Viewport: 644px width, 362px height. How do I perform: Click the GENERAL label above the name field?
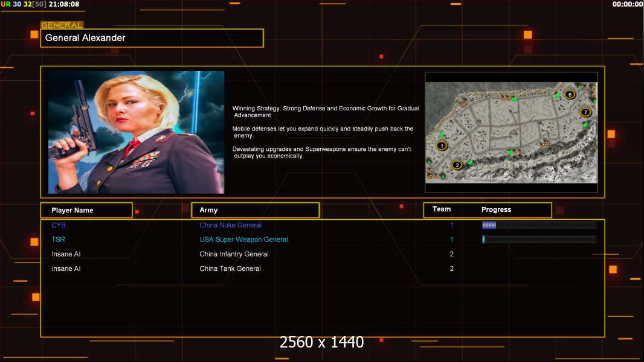coord(62,25)
